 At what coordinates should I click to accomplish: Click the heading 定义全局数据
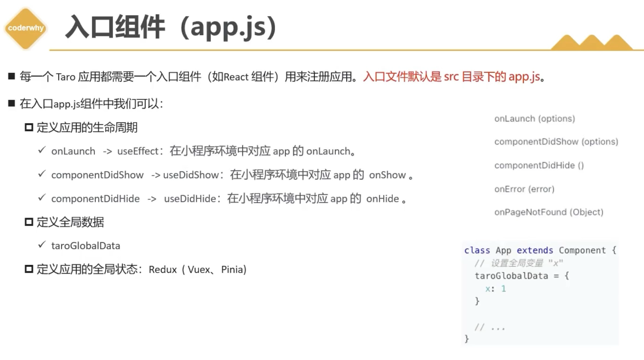point(70,222)
